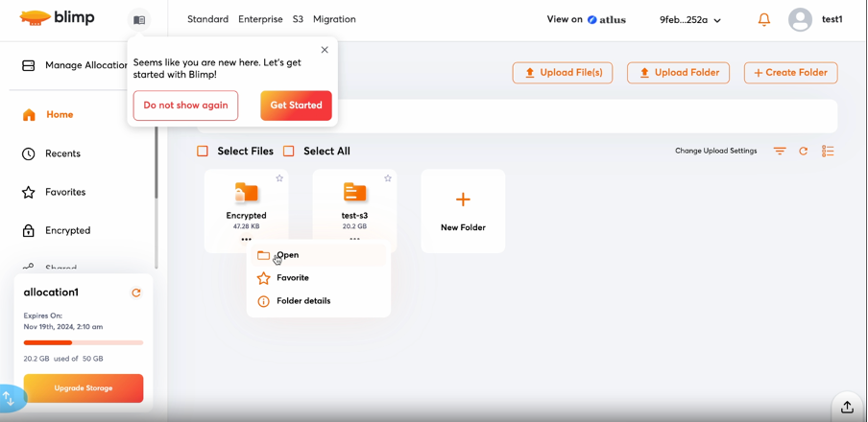Toggle the sidebar collapse icon

tap(139, 20)
